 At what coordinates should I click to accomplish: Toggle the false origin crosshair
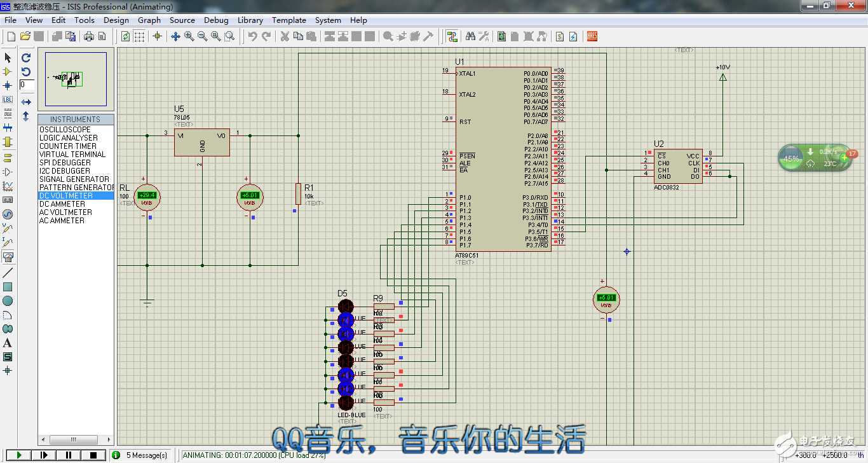click(158, 36)
